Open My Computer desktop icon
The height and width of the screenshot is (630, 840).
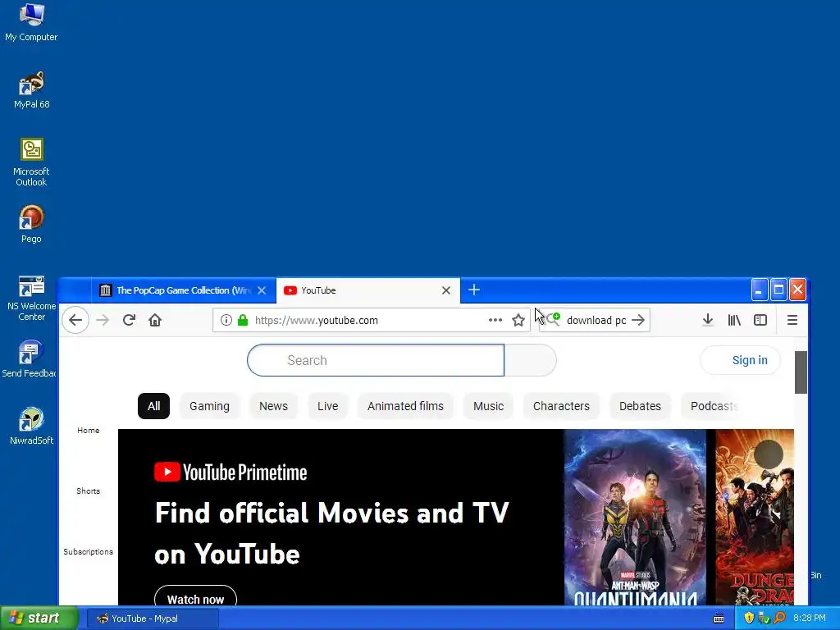(32, 22)
